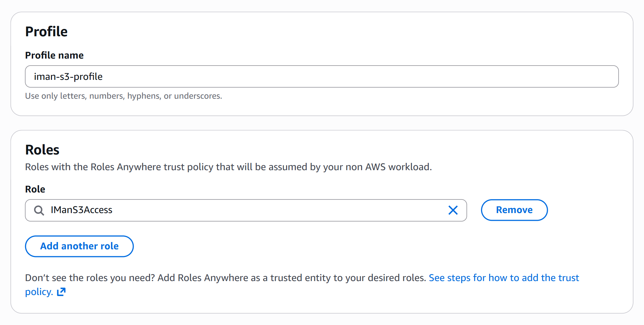This screenshot has height=325, width=644.
Task: Click the hint 'Use only letters, numbers, hyphens, or underscores.'
Action: pyautogui.click(x=123, y=96)
